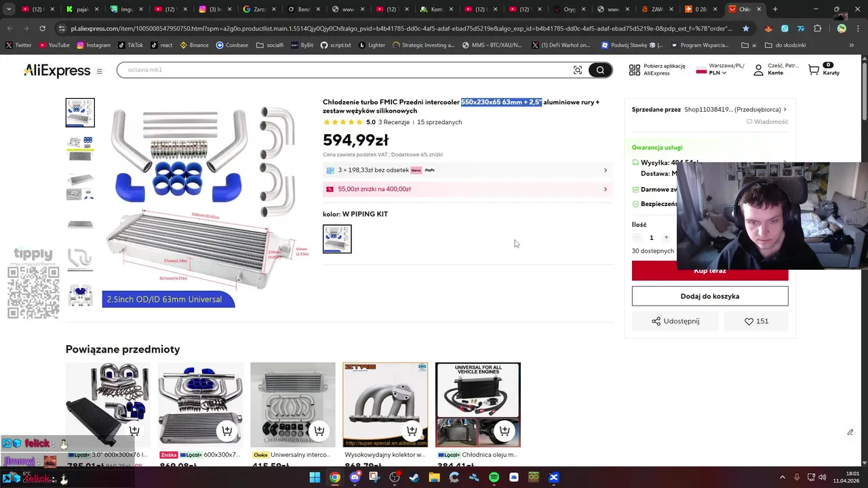Show all bookmarks overflow chevron
This screenshot has width=868, height=488.
[852, 45]
